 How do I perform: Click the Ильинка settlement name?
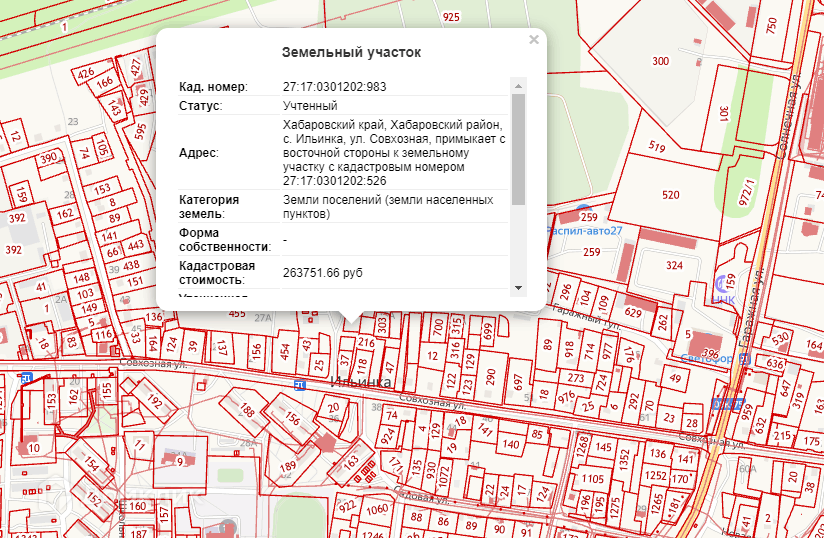tap(360, 381)
